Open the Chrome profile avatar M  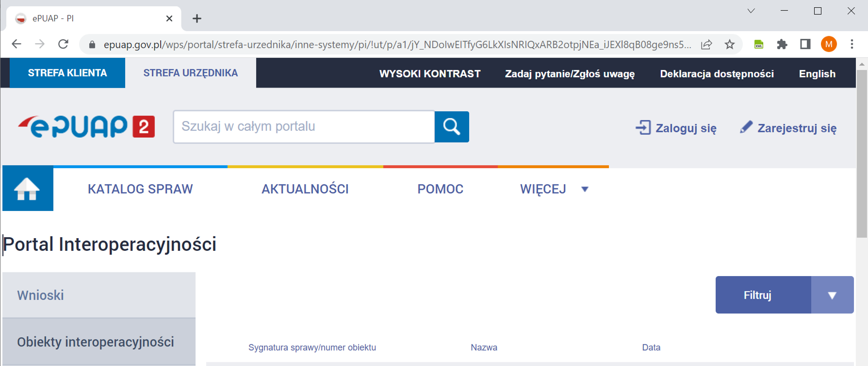click(x=828, y=44)
